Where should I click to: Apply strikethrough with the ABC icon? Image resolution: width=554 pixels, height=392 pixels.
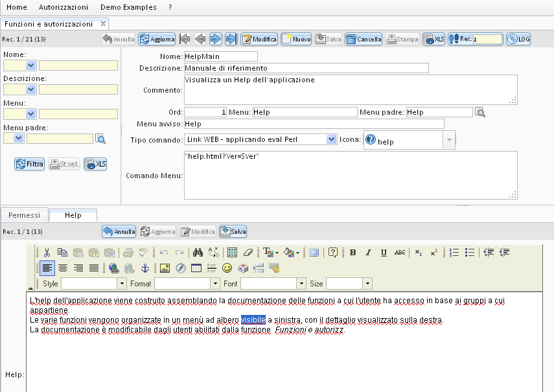(x=400, y=253)
